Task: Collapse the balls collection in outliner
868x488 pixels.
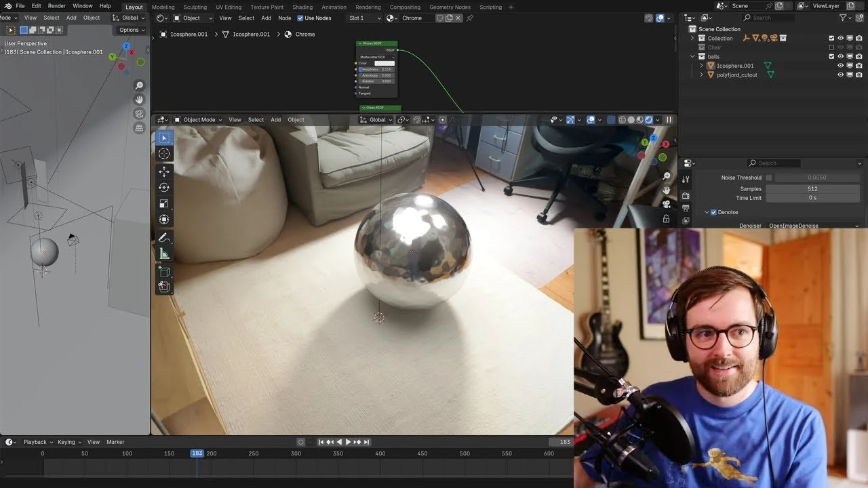Action: pyautogui.click(x=692, y=56)
